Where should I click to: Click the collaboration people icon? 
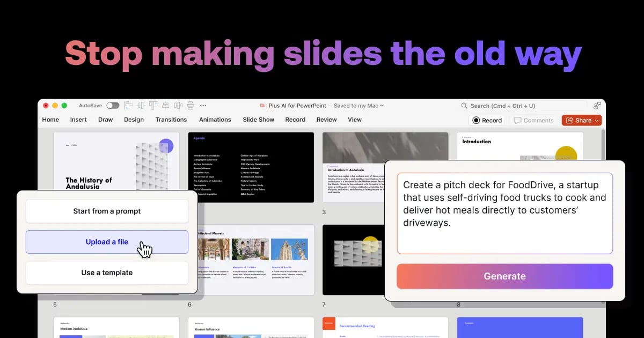[x=597, y=106]
